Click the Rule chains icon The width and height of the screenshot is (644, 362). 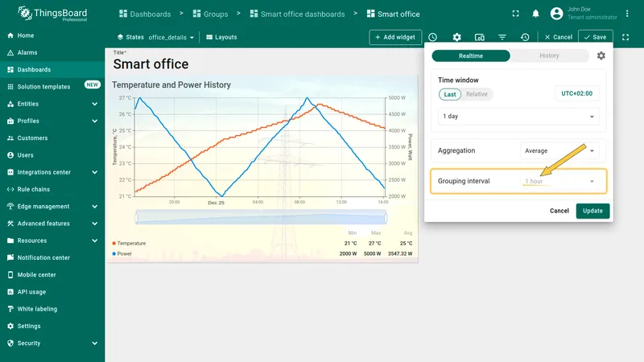[x=10, y=189]
